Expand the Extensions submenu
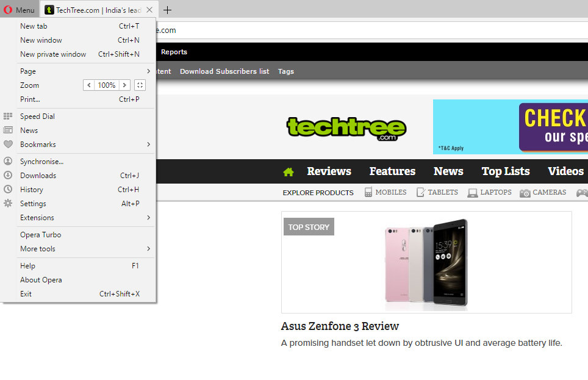This screenshot has height=380, width=588. click(x=148, y=217)
